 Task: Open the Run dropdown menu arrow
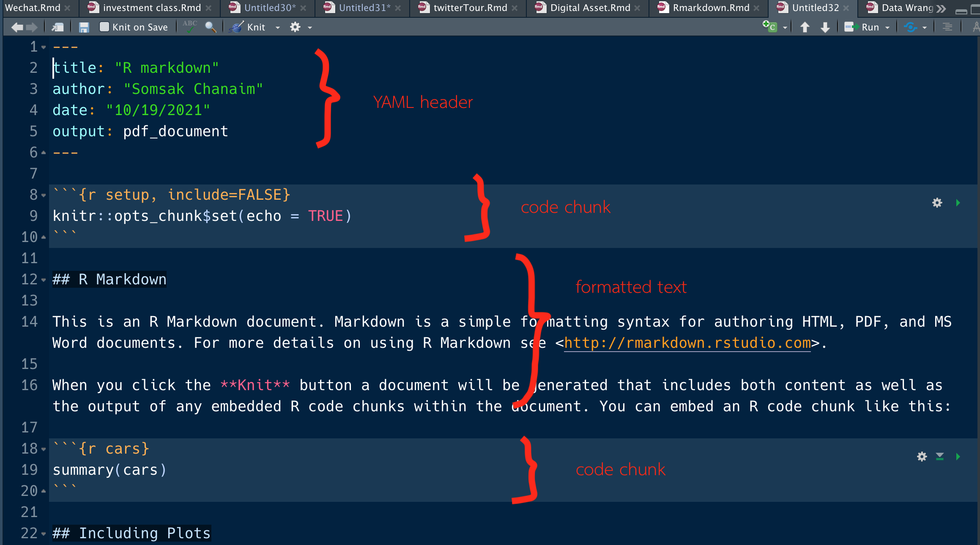tap(887, 28)
